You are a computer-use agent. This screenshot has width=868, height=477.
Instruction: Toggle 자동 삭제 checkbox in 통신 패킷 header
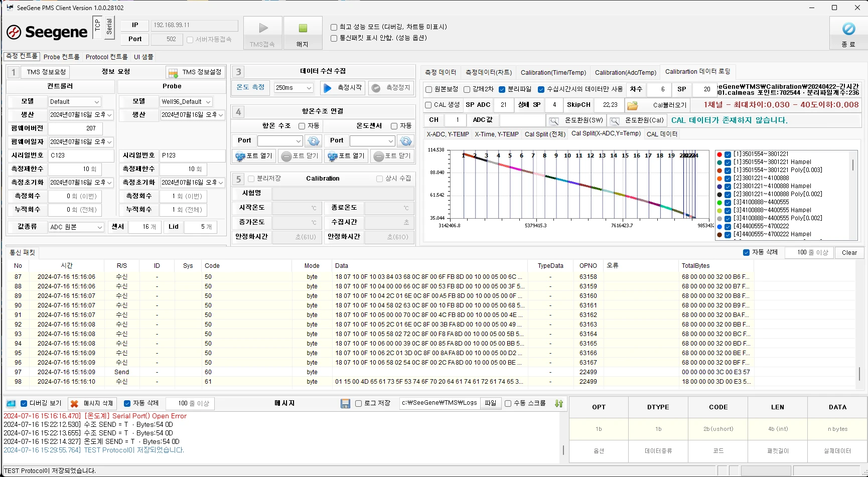tap(746, 252)
